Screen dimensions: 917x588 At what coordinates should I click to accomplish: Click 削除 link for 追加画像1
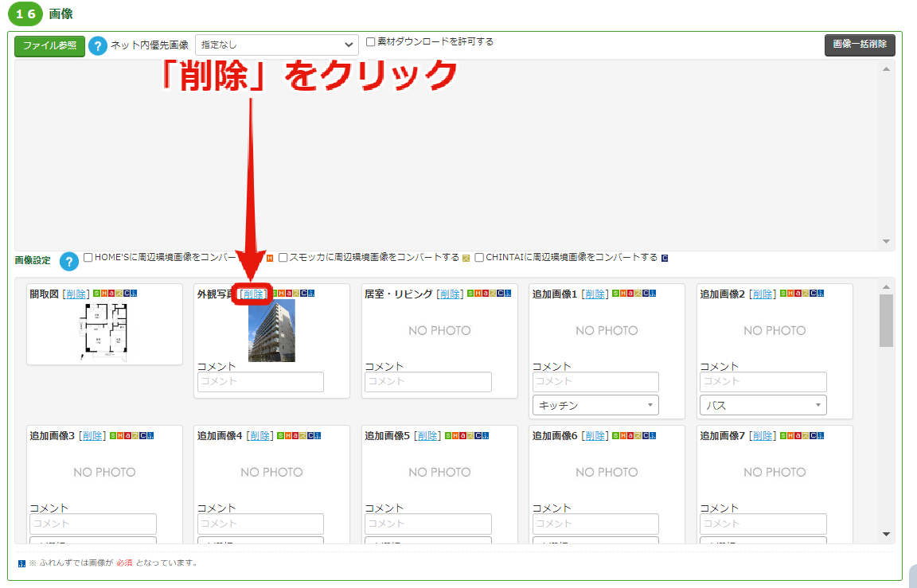(x=595, y=294)
